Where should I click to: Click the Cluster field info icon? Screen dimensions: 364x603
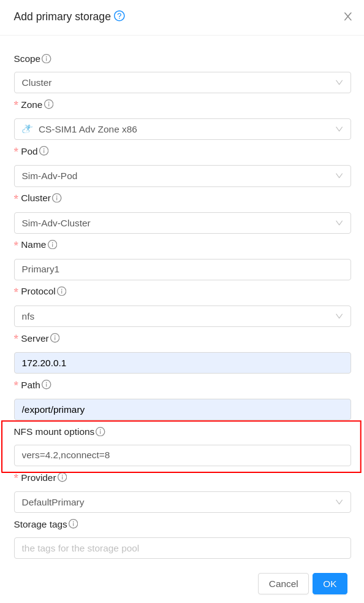point(56,198)
